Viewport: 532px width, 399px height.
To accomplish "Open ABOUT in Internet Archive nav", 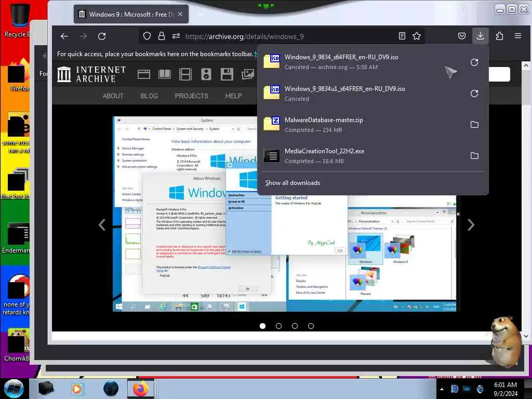I will point(113,96).
